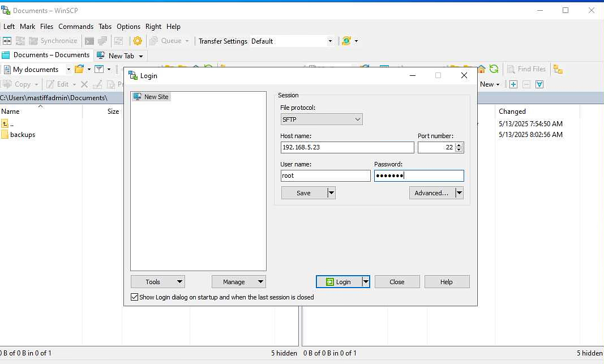The height and width of the screenshot is (364, 604).
Task: Expand the arrow beside the filter funnel icon
Action: [109, 69]
